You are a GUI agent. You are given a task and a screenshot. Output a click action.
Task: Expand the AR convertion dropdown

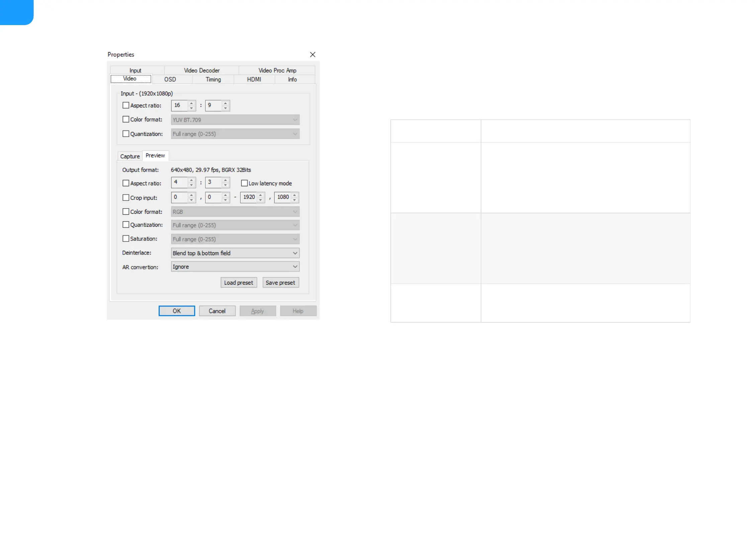[235, 267]
